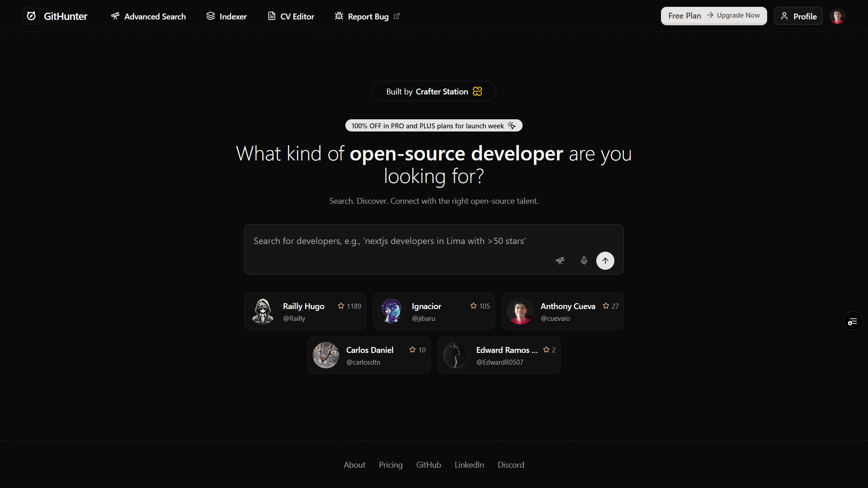
Task: Click the 100% OFF launch week banner
Action: [x=434, y=126]
